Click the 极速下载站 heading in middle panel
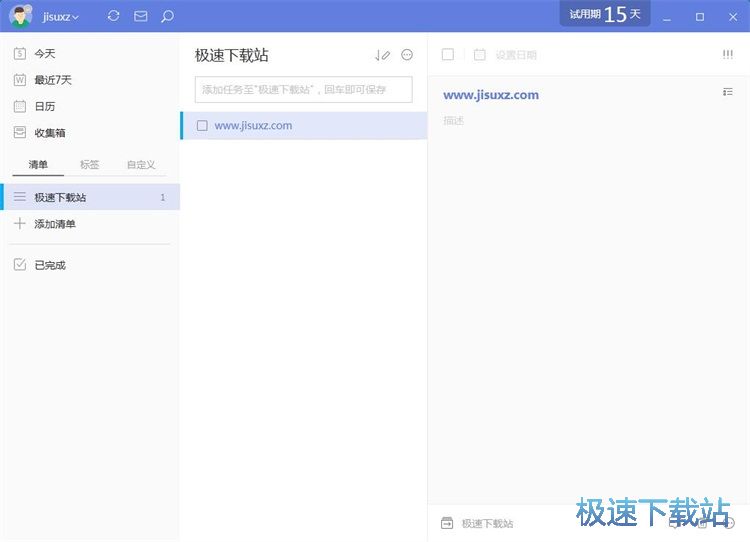Viewport: 750px width, 542px height. pyautogui.click(x=232, y=55)
